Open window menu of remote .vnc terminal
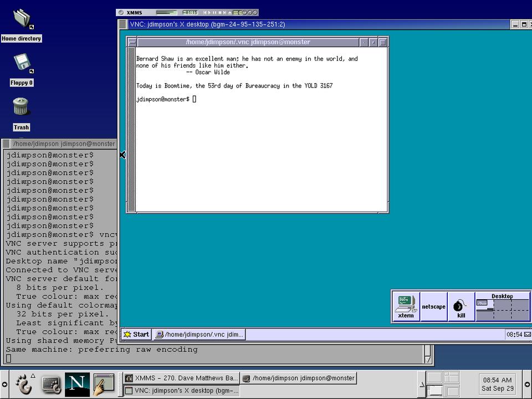The height and width of the screenshot is (399, 532). [x=131, y=42]
